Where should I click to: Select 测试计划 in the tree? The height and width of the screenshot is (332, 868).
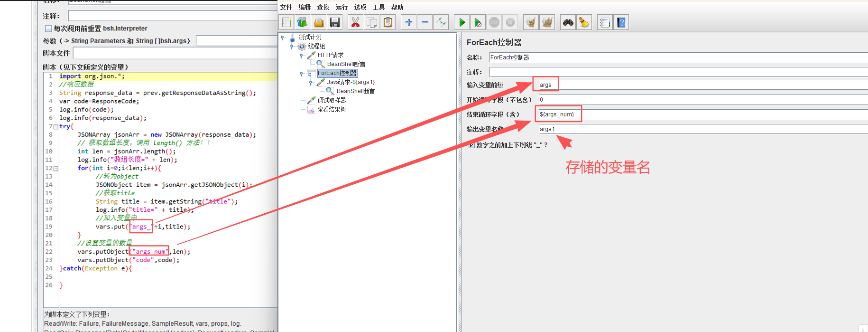[310, 37]
